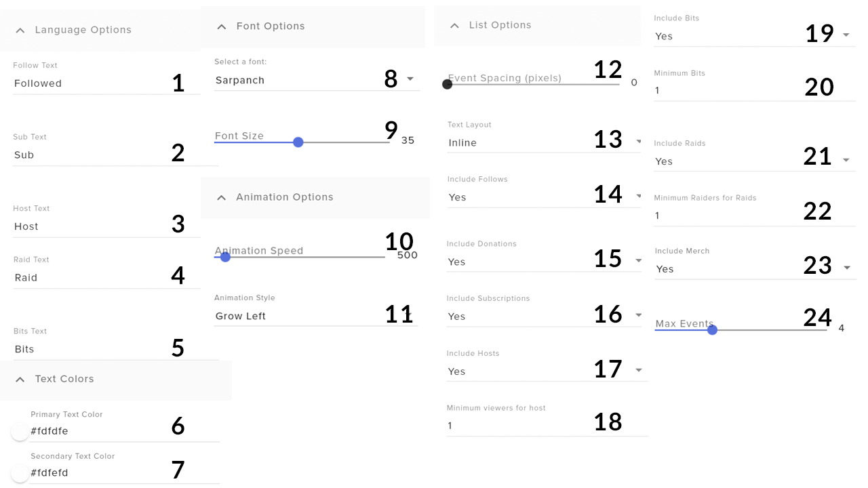Screen dimensions: 868x488
Task: Collapse the Text Colors section chevron
Action: click(x=20, y=380)
